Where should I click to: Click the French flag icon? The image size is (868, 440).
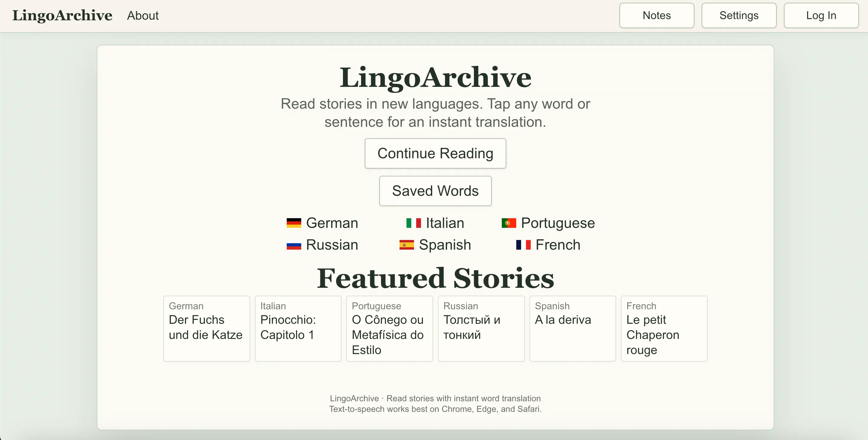click(x=523, y=245)
